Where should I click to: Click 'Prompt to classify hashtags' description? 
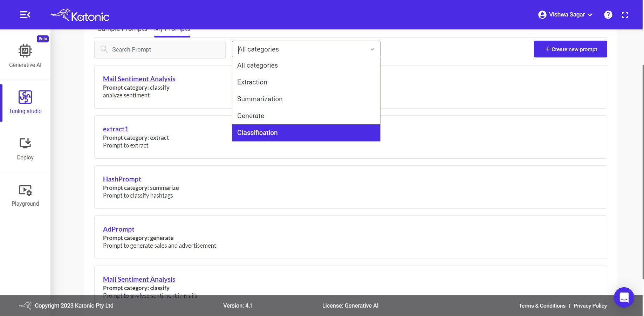tap(138, 195)
